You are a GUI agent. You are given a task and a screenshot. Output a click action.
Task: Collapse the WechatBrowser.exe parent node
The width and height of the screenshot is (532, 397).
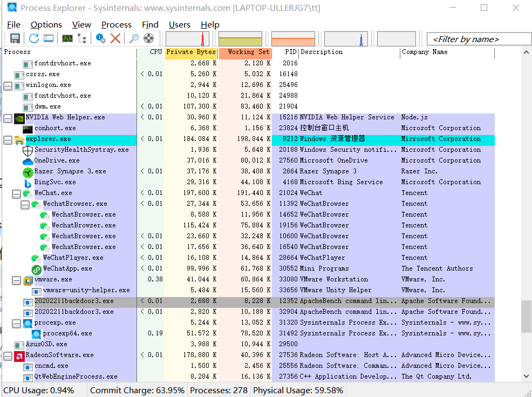pos(25,205)
